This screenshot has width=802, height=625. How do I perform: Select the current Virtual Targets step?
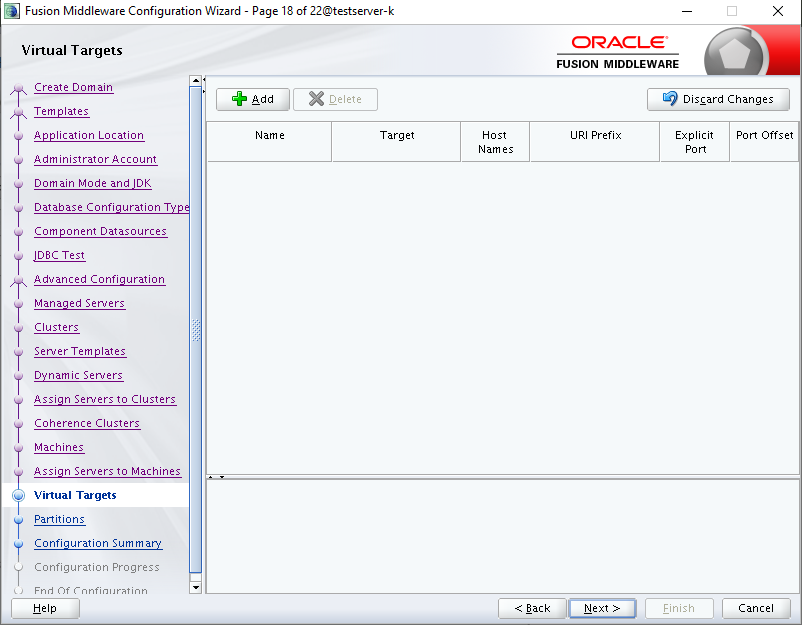point(75,496)
